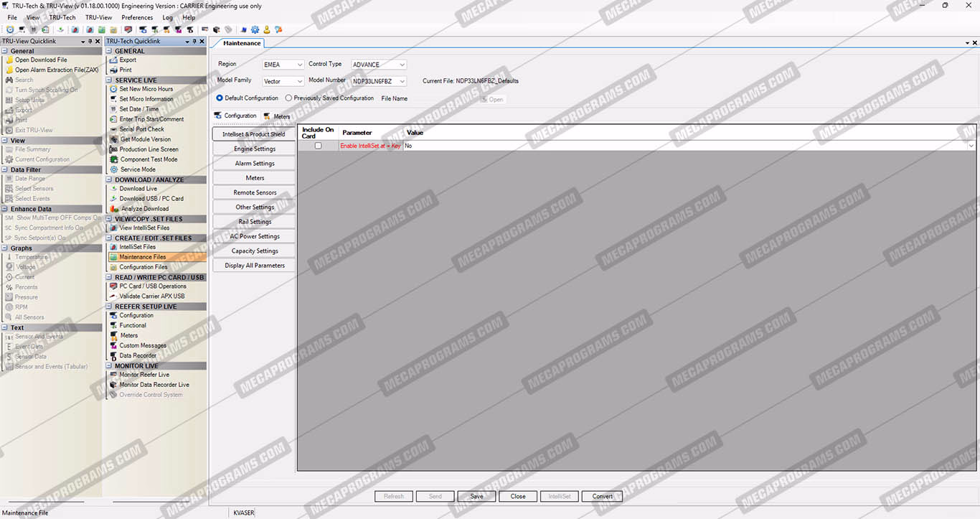The image size is (980, 519).
Task: Tick Include On Card for Enable IntelliSet
Action: 319,146
